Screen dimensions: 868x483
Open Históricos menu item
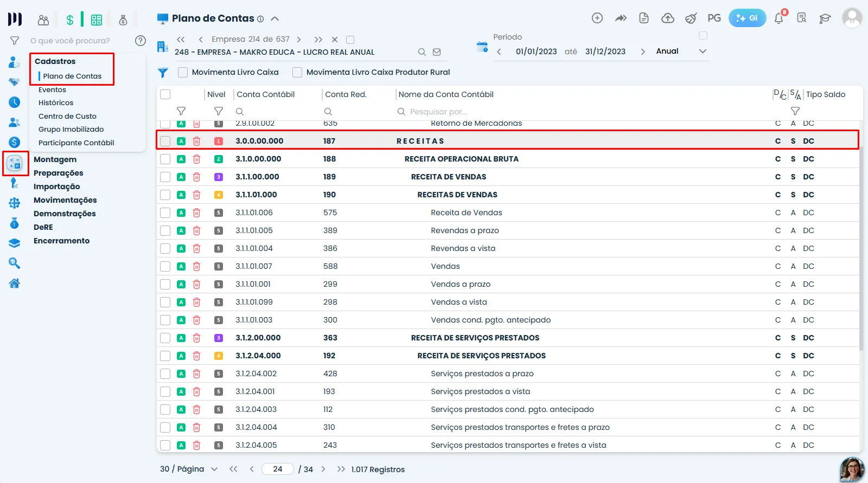(x=56, y=102)
